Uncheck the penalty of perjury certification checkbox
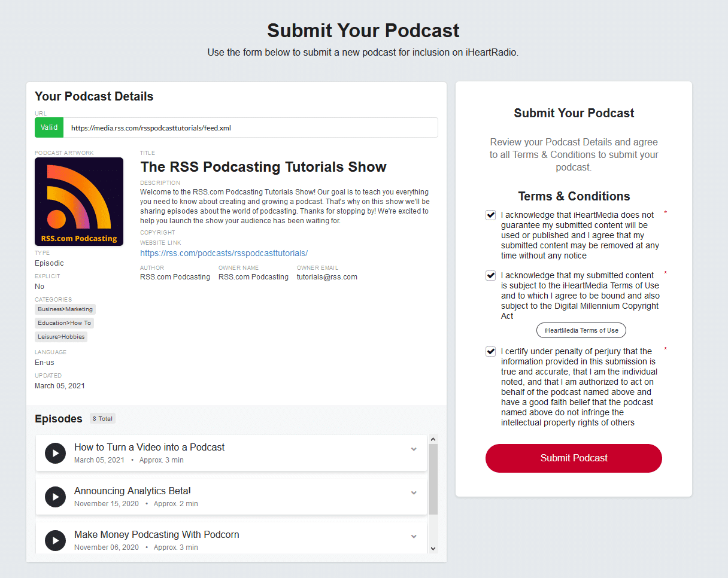The height and width of the screenshot is (578, 728). [491, 351]
